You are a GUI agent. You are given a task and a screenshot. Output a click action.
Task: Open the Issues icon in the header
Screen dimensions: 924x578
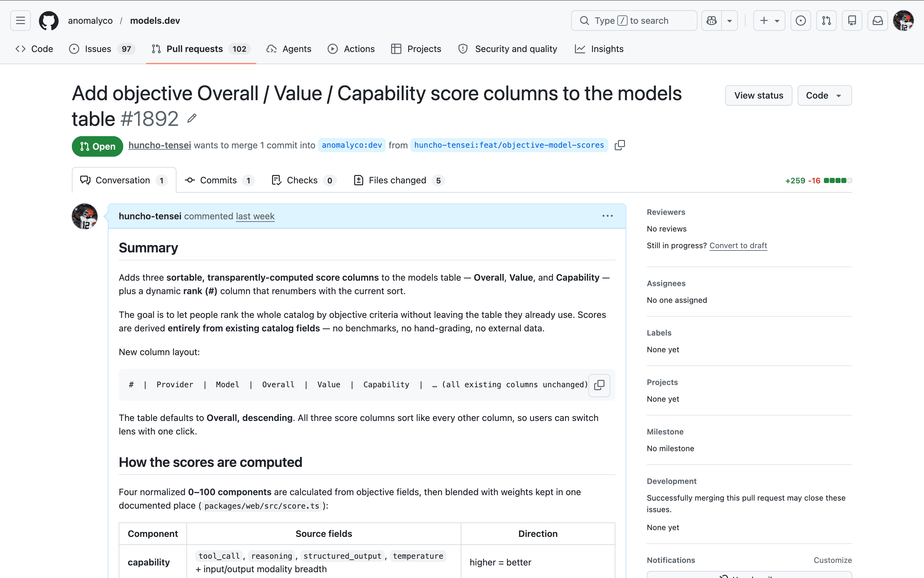[801, 21]
